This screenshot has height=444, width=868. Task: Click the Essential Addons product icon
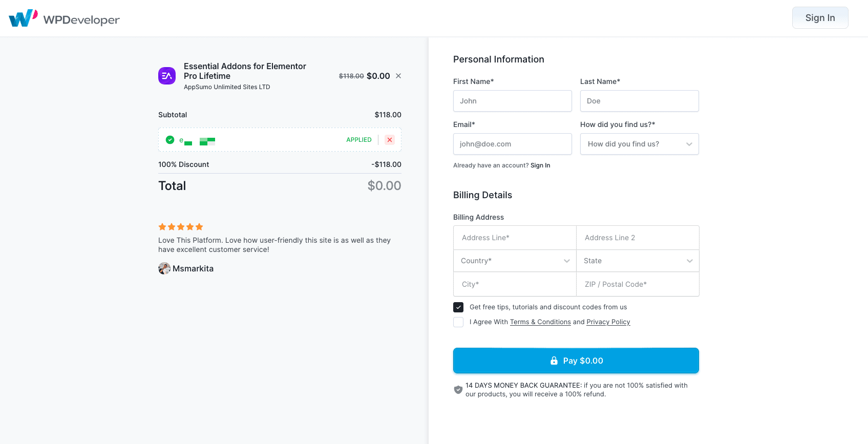(167, 76)
